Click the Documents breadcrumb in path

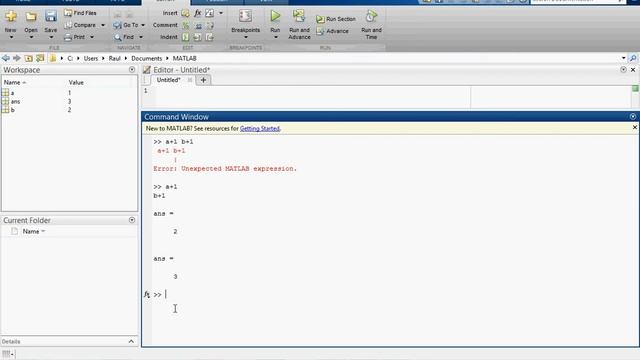[x=147, y=58]
